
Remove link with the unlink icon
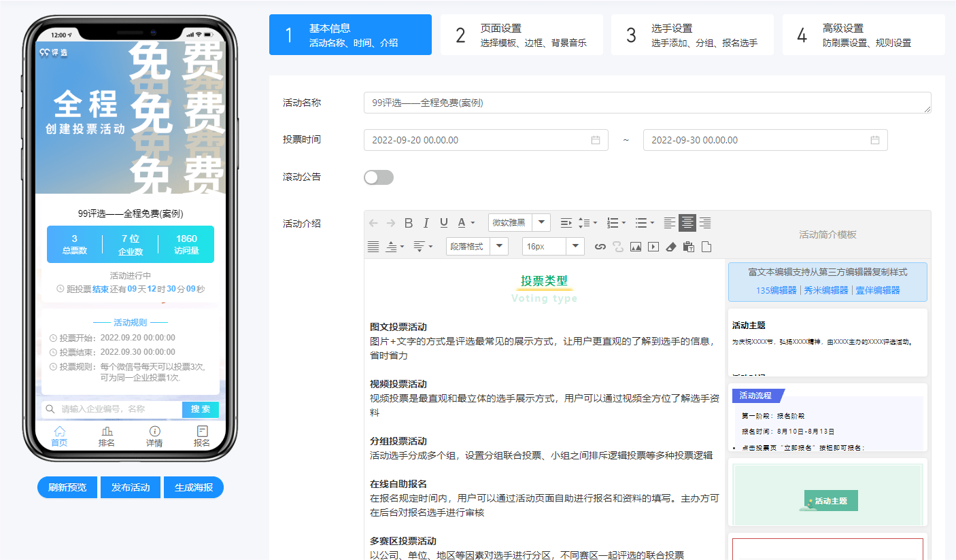[618, 247]
